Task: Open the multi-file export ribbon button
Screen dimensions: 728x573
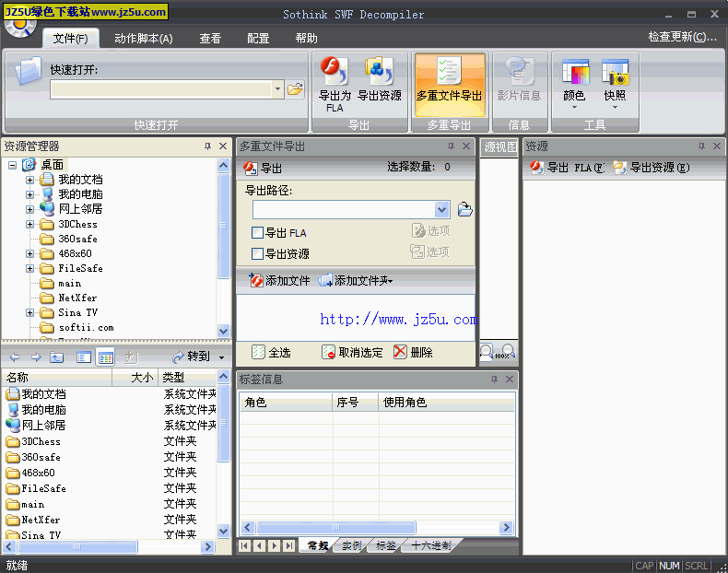Action: (x=449, y=84)
